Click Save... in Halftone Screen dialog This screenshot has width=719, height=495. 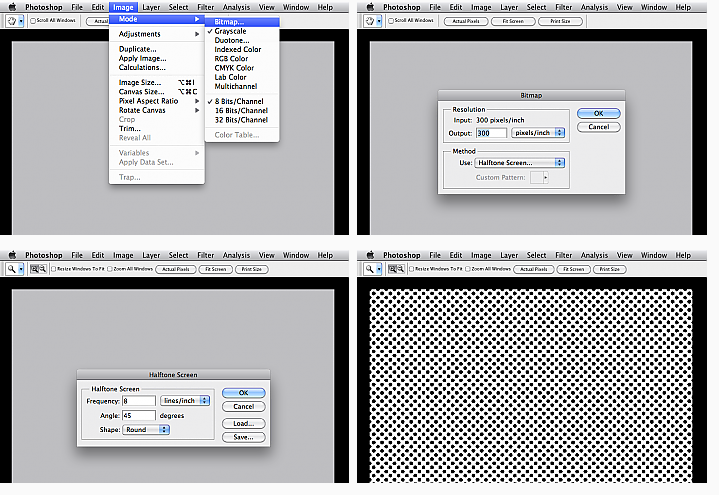coord(243,437)
